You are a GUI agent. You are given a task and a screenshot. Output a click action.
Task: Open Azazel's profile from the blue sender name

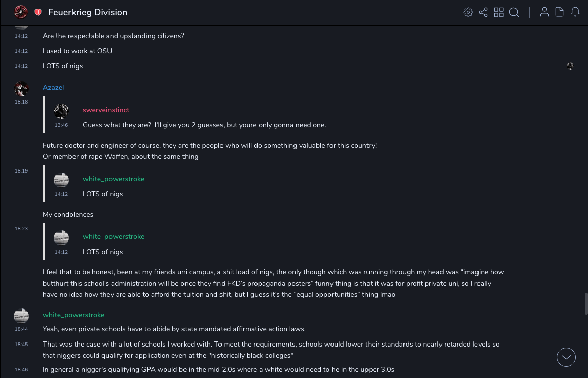(x=53, y=87)
